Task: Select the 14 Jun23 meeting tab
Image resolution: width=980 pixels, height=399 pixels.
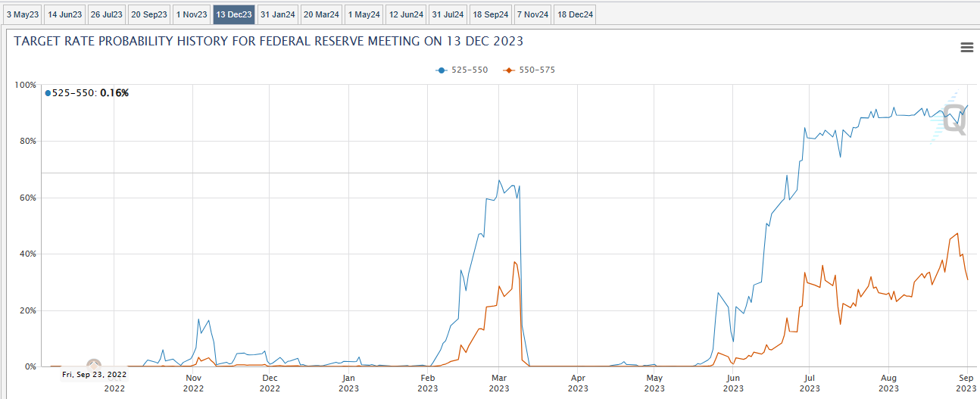Action: tap(64, 14)
